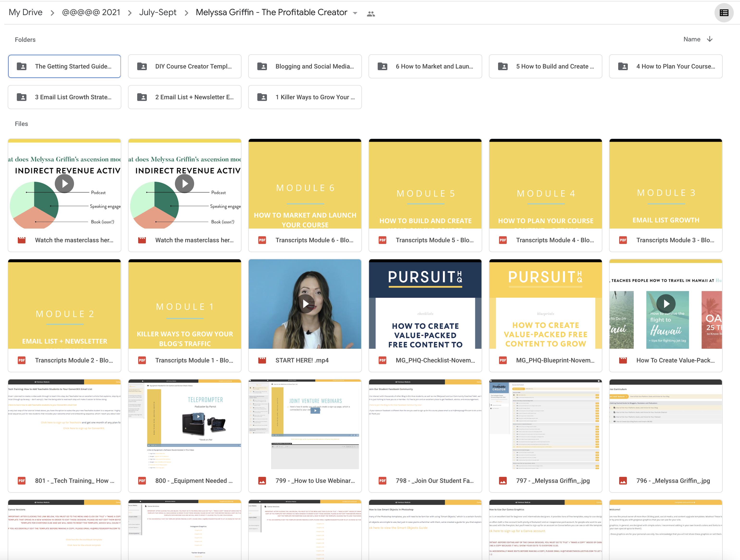Navigate to @@@@@ 2021 folder breadcrumb
This screenshot has height=560, width=740.
tap(91, 12)
